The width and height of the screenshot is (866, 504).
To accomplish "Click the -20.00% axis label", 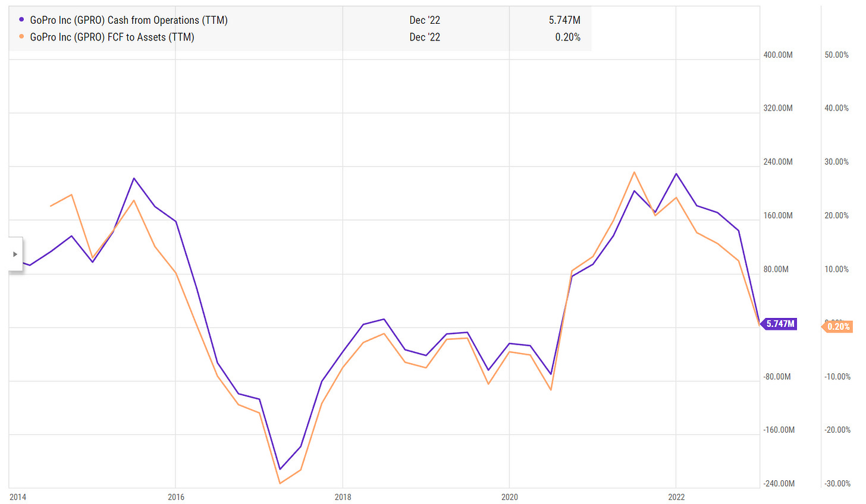I will (837, 430).
